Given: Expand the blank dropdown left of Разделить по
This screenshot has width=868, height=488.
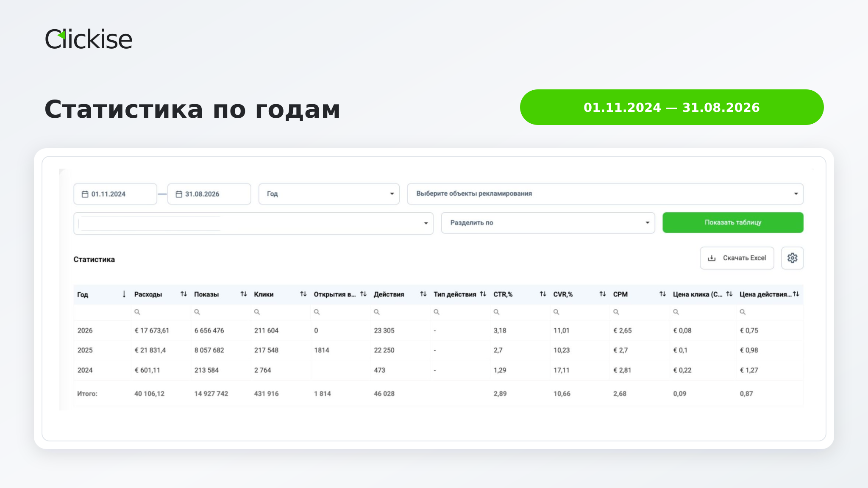Looking at the screenshot, I should pyautogui.click(x=253, y=223).
